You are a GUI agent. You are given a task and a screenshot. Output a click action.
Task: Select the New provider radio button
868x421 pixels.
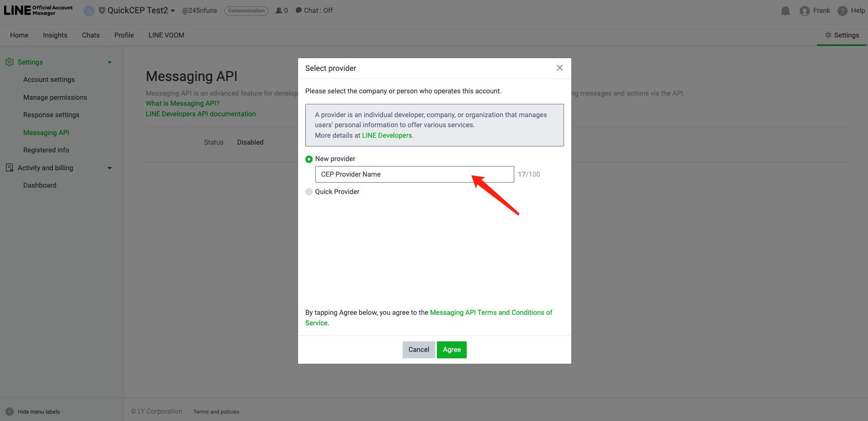tap(309, 159)
